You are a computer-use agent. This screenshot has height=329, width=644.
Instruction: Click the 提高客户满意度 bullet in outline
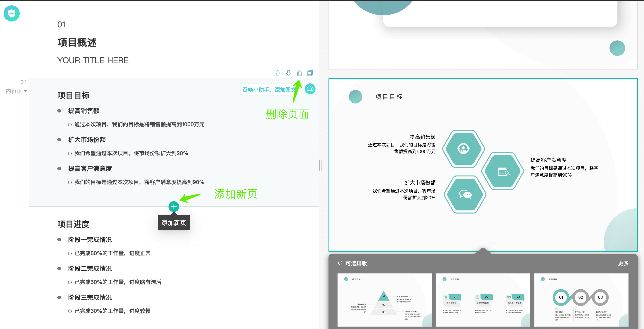click(90, 169)
